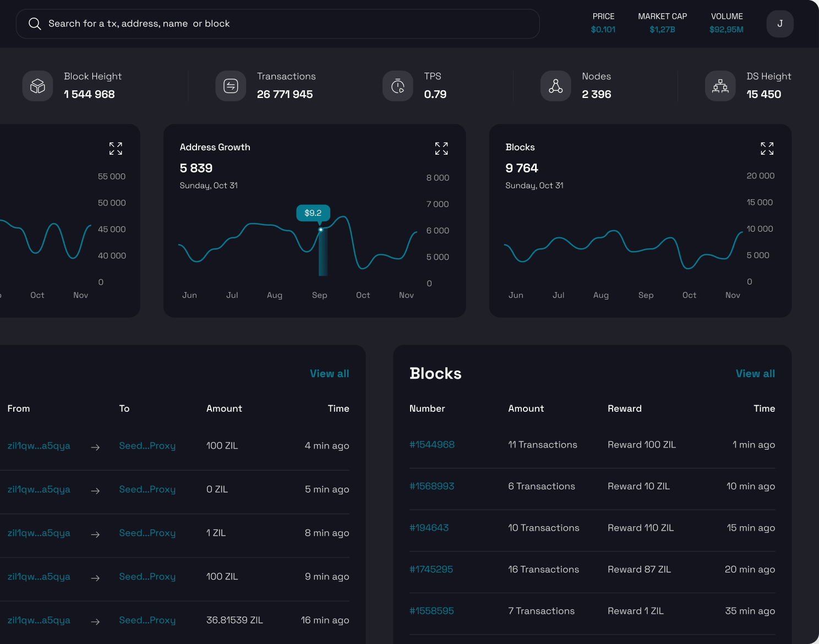Open block #1745295
The image size is (819, 644).
click(432, 569)
